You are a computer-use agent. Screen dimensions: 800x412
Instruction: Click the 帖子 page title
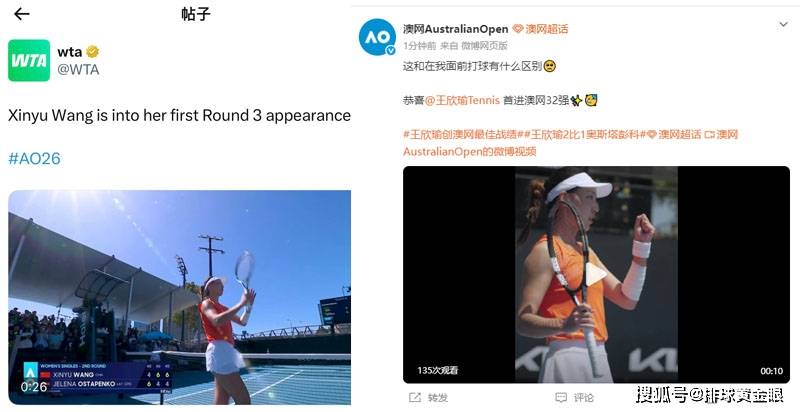click(x=196, y=14)
